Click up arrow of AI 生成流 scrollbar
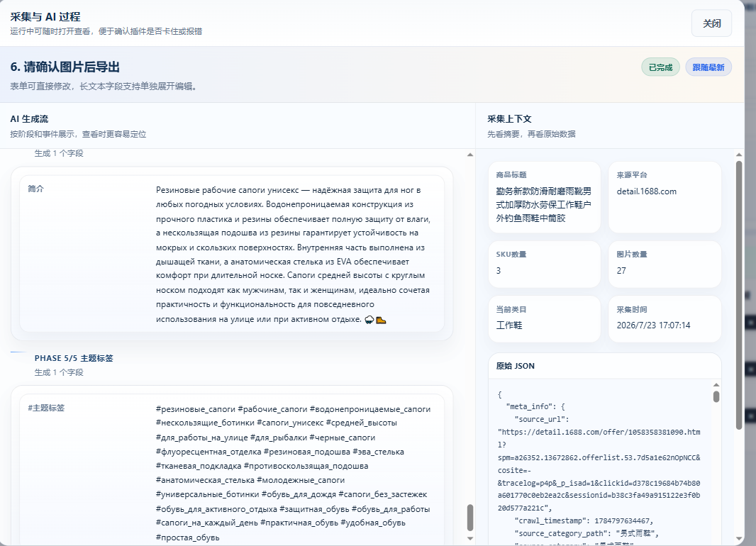 (470, 155)
